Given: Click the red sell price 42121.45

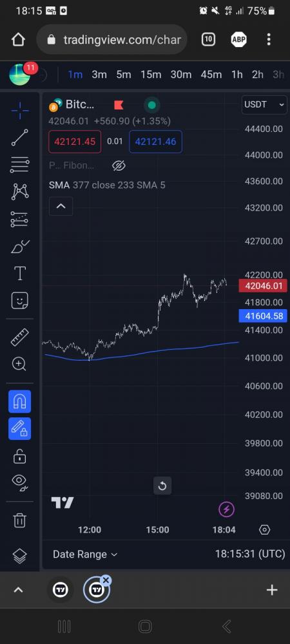Looking at the screenshot, I should (x=75, y=142).
